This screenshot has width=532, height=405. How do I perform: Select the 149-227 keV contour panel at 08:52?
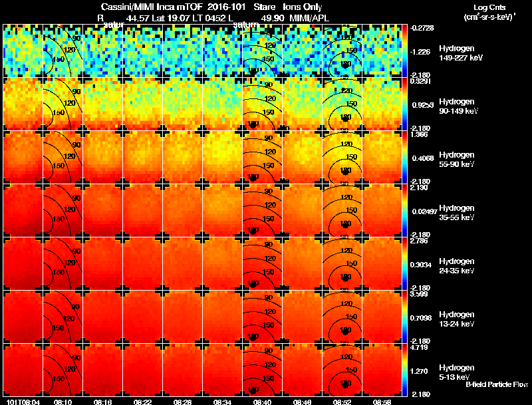(x=342, y=51)
